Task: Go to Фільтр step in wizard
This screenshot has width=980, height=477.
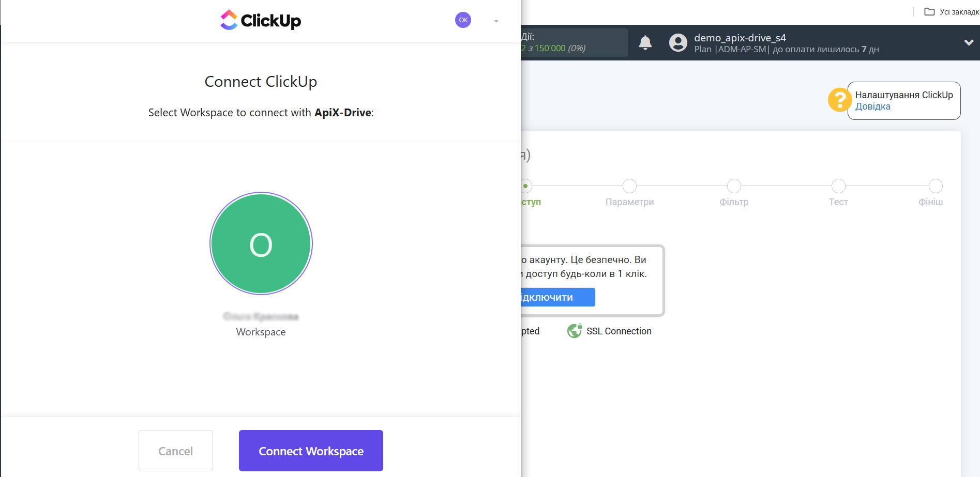Action: tap(734, 186)
